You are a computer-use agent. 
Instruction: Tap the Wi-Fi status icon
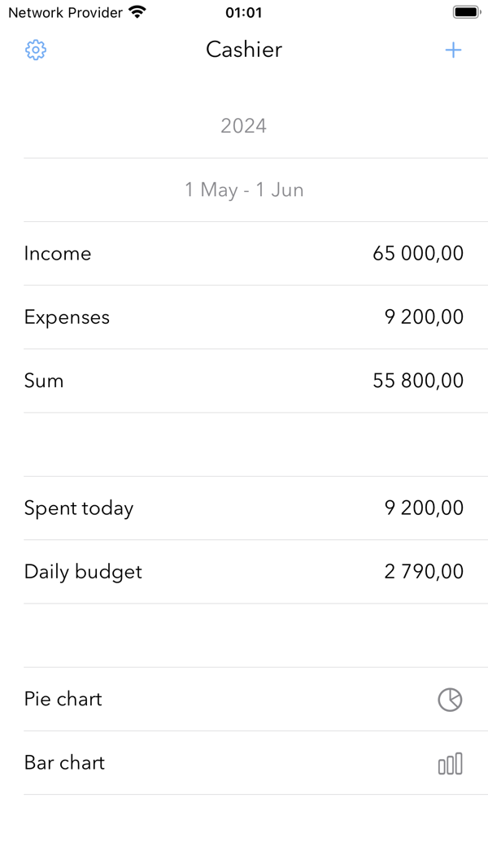click(137, 12)
